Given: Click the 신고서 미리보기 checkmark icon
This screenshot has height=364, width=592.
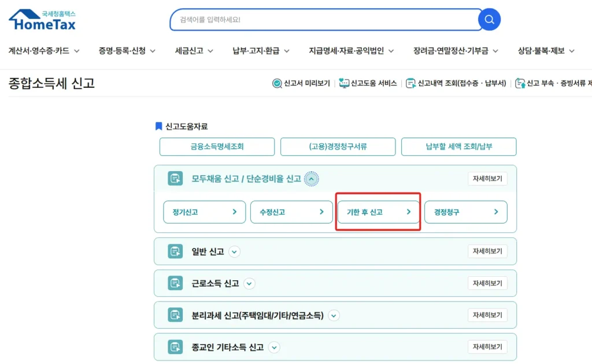Looking at the screenshot, I should [x=277, y=83].
